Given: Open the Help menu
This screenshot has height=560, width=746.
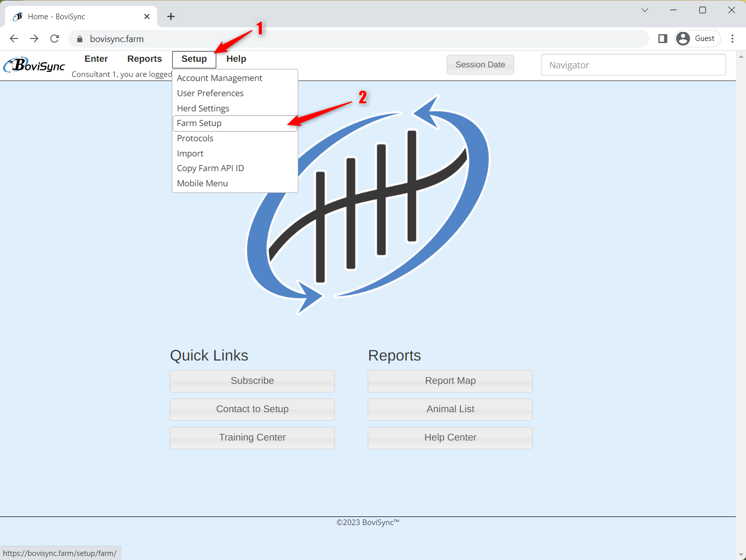Looking at the screenshot, I should coord(236,59).
